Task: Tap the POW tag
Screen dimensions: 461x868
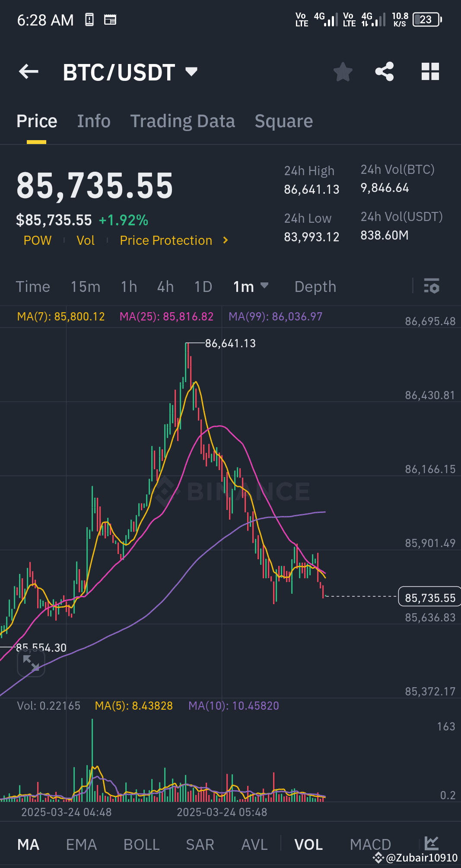Action: point(38,240)
